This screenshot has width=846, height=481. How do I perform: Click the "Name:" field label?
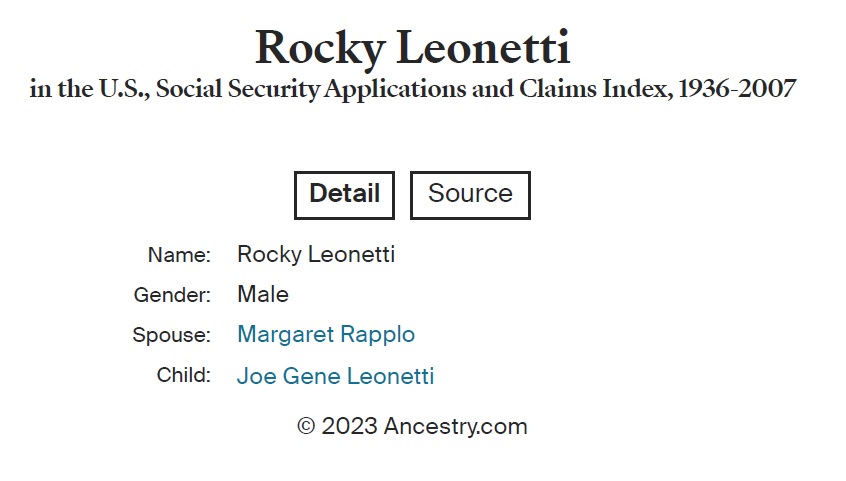point(179,255)
